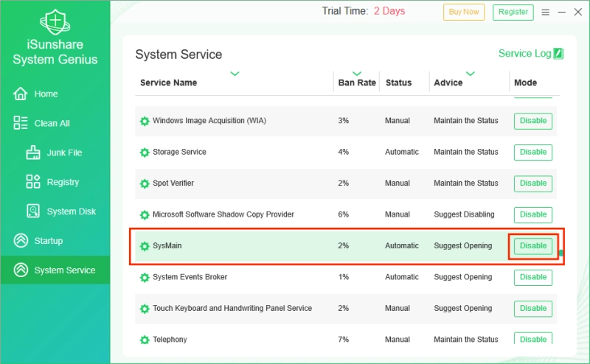Image resolution: width=590 pixels, height=364 pixels.
Task: Click Suggest Disabling advice for Shadow Copy Provider
Action: click(x=464, y=214)
